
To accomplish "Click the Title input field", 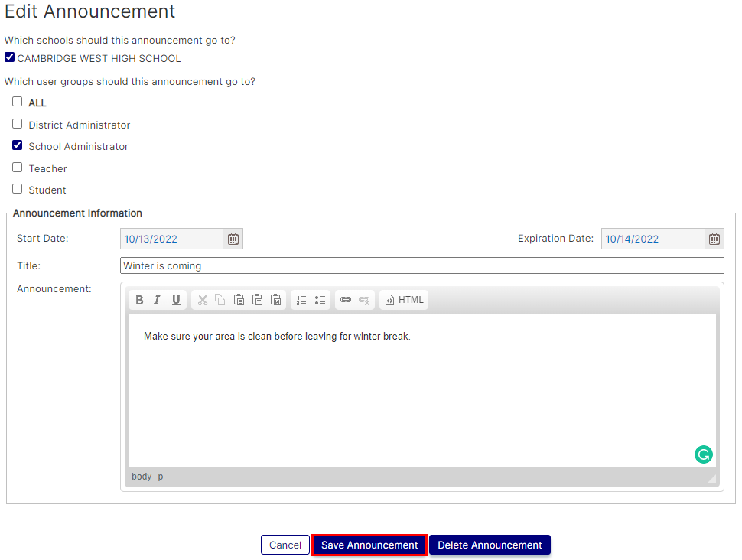I will coord(421,265).
